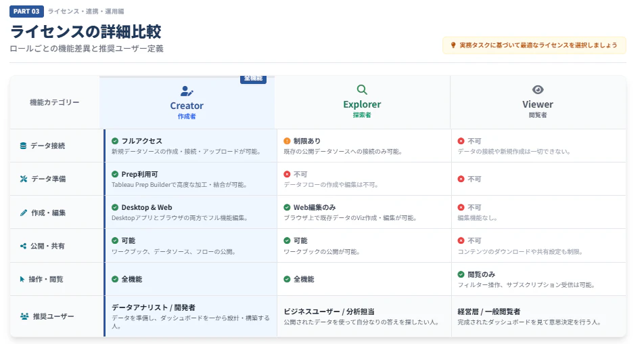Click the heading データアナリスト / 開発者
This screenshot has width=644, height=344.
(154, 307)
